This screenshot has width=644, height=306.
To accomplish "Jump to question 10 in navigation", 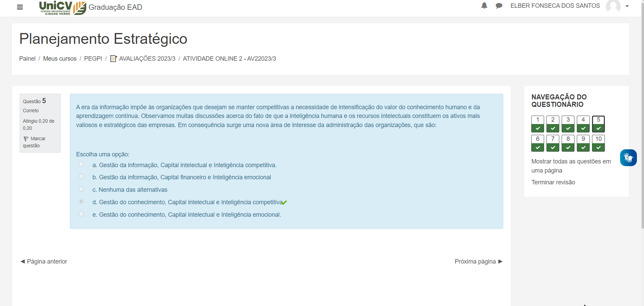I will click(x=598, y=143).
